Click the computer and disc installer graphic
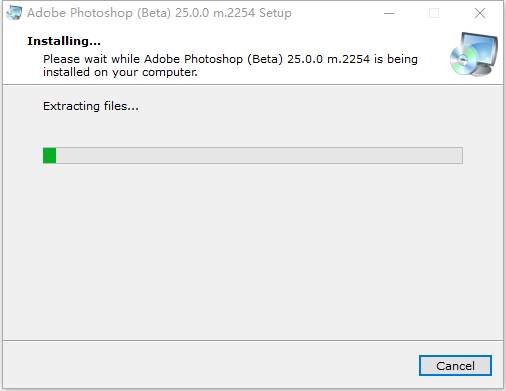This screenshot has height=391, width=506. pyautogui.click(x=474, y=54)
